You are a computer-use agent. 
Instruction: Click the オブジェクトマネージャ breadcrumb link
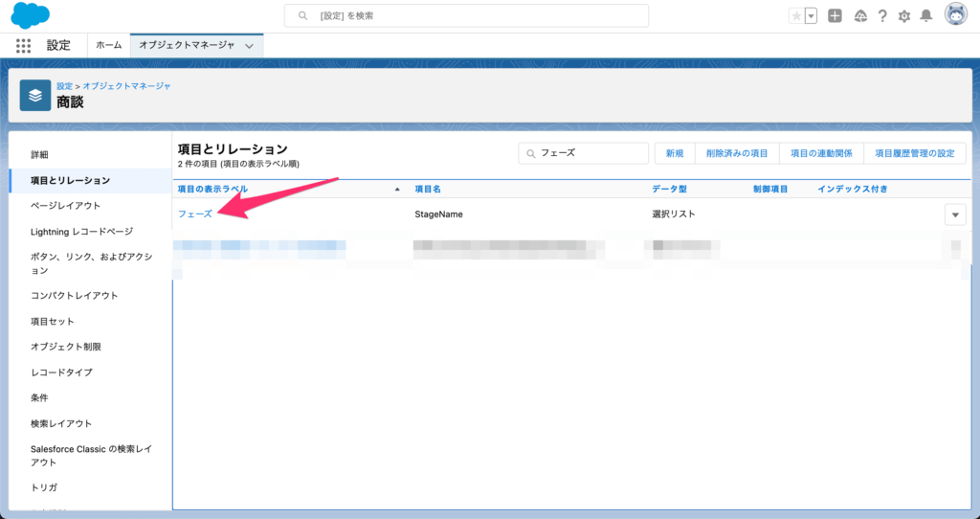click(127, 85)
